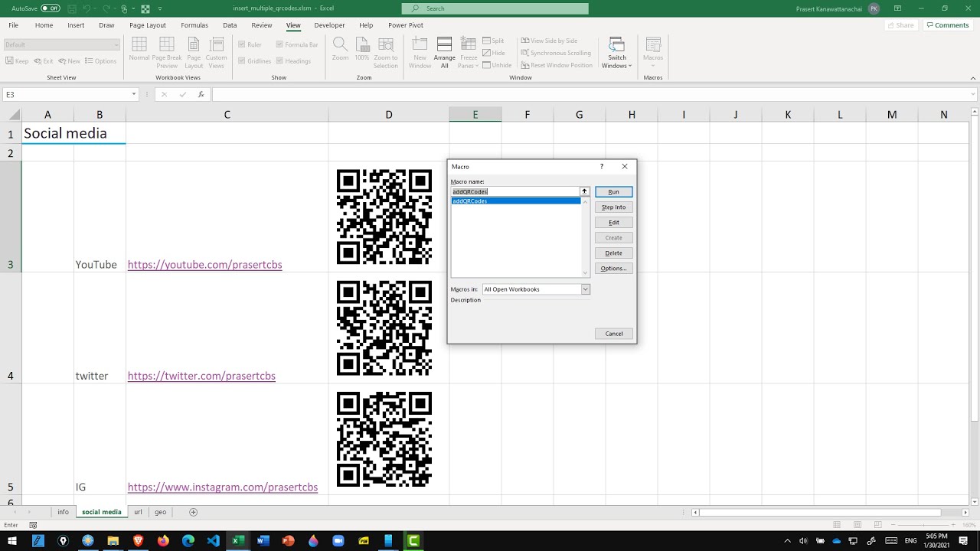The width and height of the screenshot is (980, 551).
Task: Click the Firefox icon in taskbar
Action: [163, 540]
